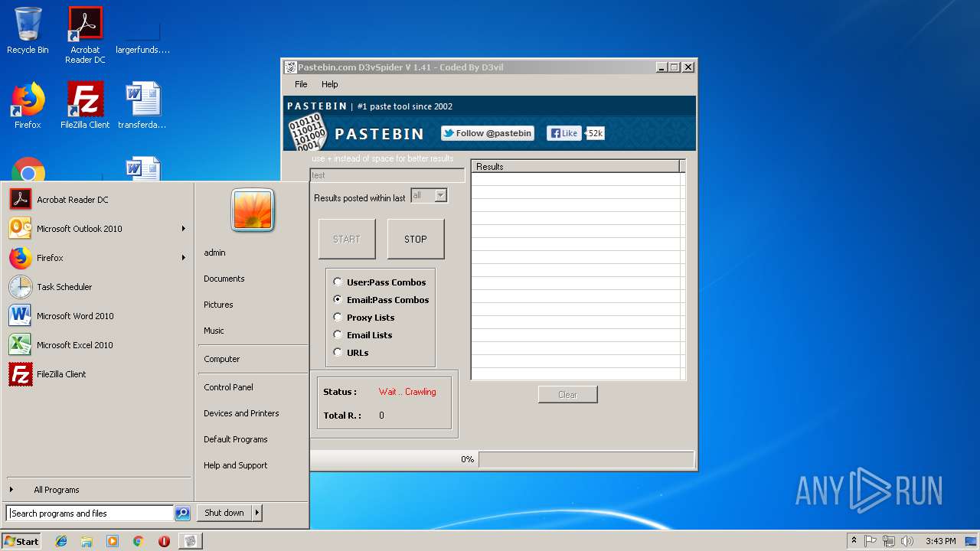Screen dimensions: 980x551
Task: Click the search keyword field containing 'test'
Action: click(387, 175)
